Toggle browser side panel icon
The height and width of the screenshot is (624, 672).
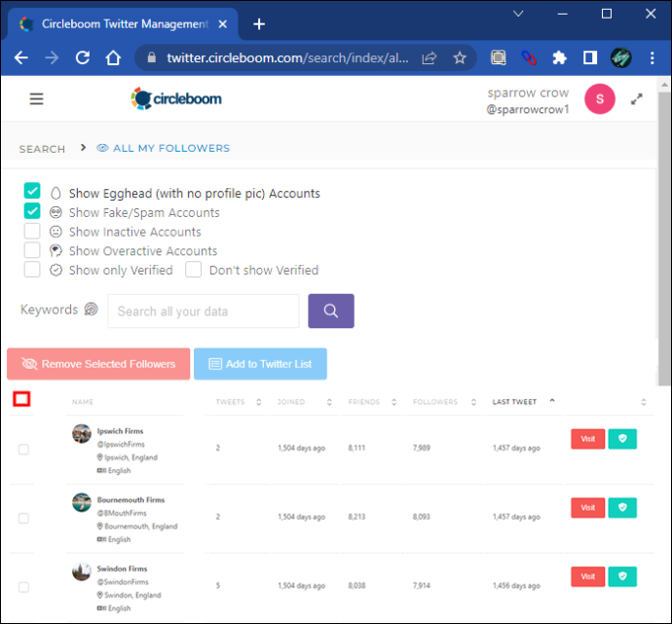pos(590,57)
